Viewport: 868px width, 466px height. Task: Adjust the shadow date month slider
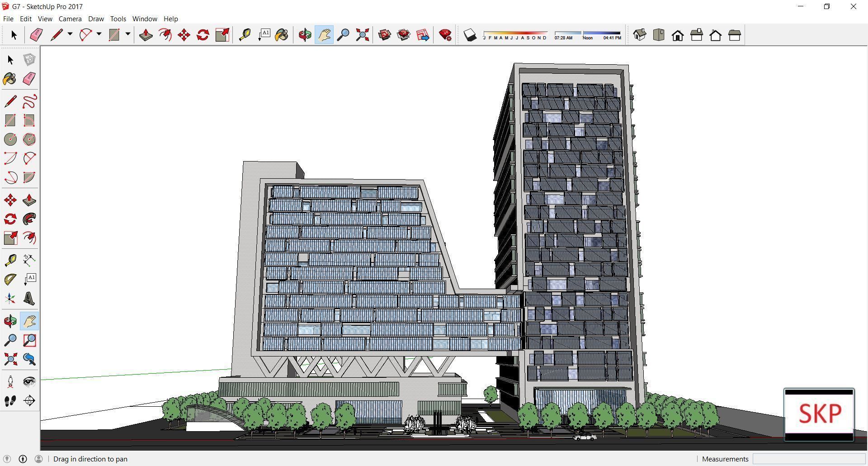coord(515,35)
